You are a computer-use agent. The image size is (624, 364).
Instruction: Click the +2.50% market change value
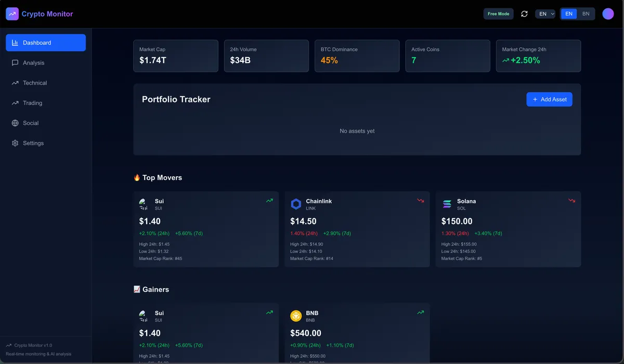tap(525, 60)
